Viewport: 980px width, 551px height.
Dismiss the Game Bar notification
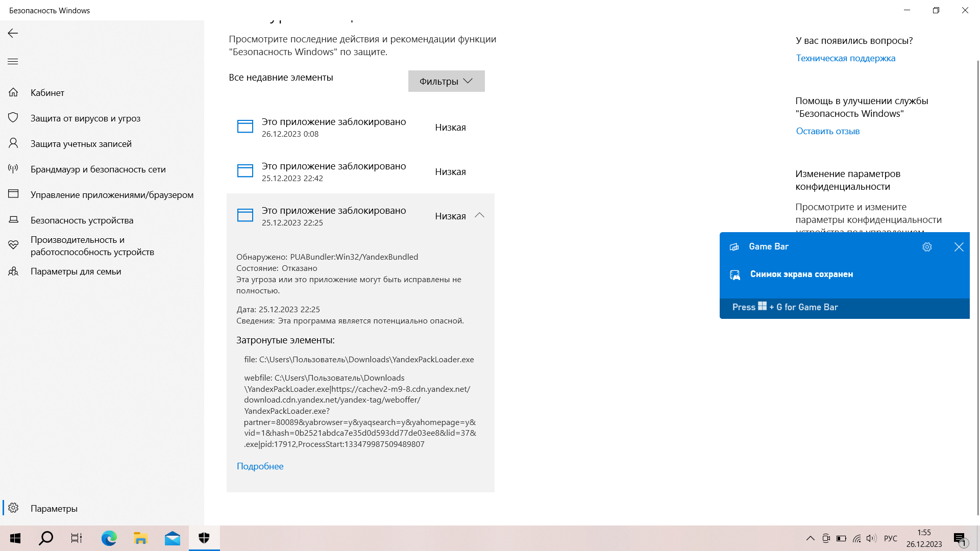click(x=959, y=247)
